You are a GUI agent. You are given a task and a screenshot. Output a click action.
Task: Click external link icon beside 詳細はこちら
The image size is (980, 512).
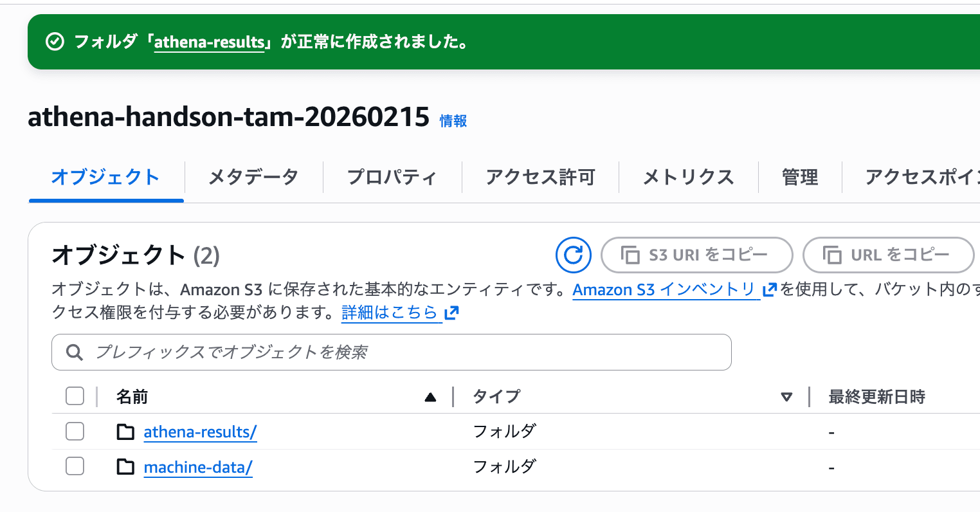[451, 313]
